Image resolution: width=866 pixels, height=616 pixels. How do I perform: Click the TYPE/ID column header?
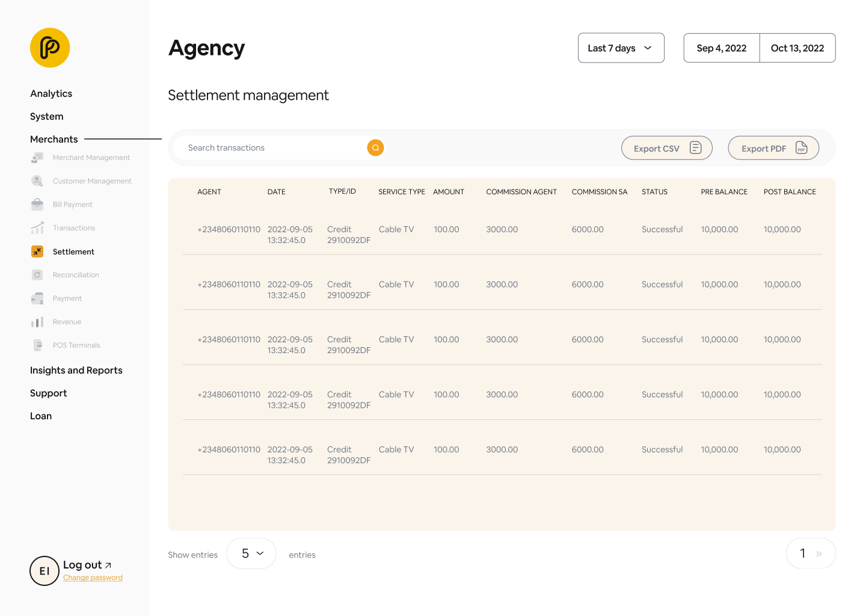tap(342, 191)
